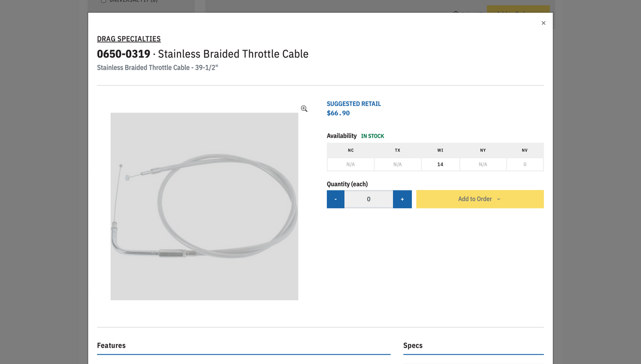Select the TX availability N/A cell
Image resolution: width=641 pixels, height=364 pixels.
(x=398, y=165)
